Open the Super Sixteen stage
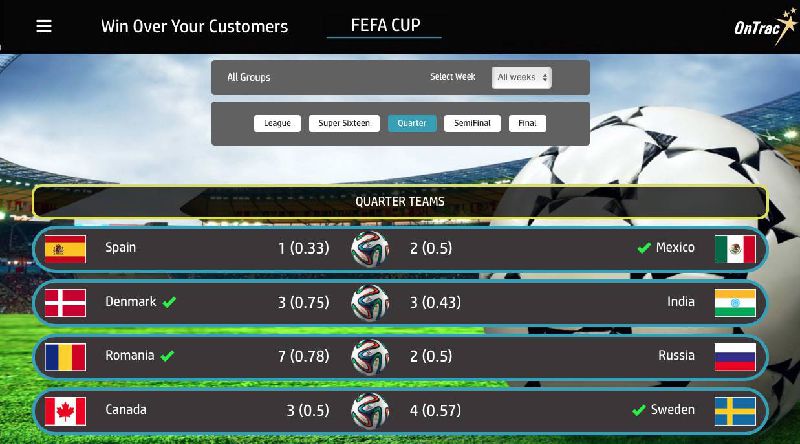800x444 pixels. (344, 123)
